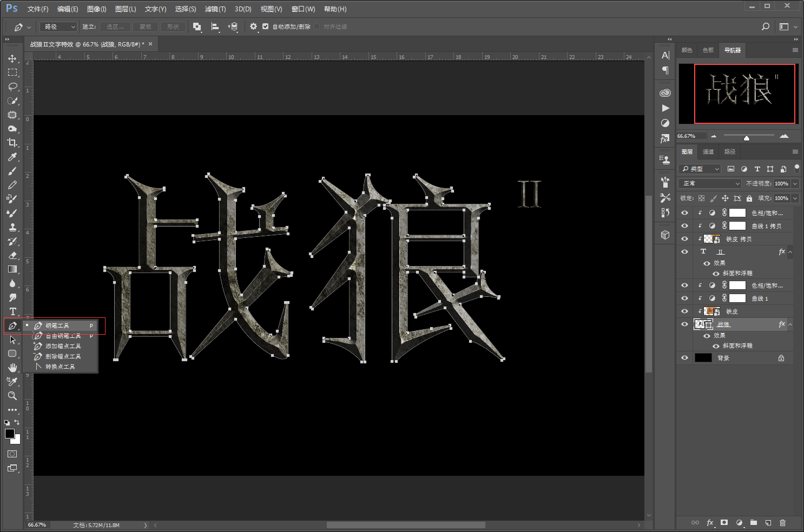Click the foreground color swatch
The height and width of the screenshot is (532, 804).
[x=10, y=434]
